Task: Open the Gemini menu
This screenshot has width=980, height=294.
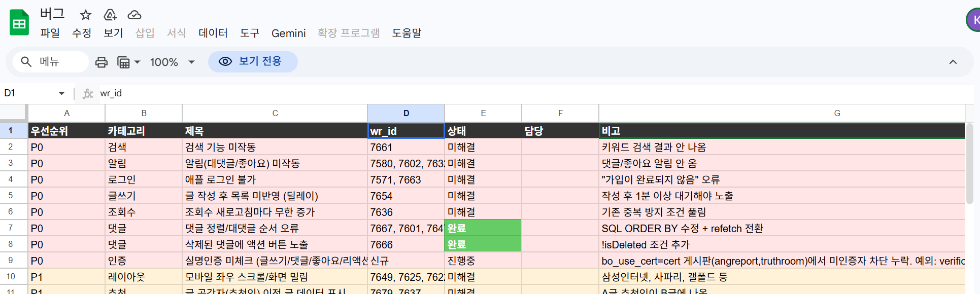Action: pos(288,33)
